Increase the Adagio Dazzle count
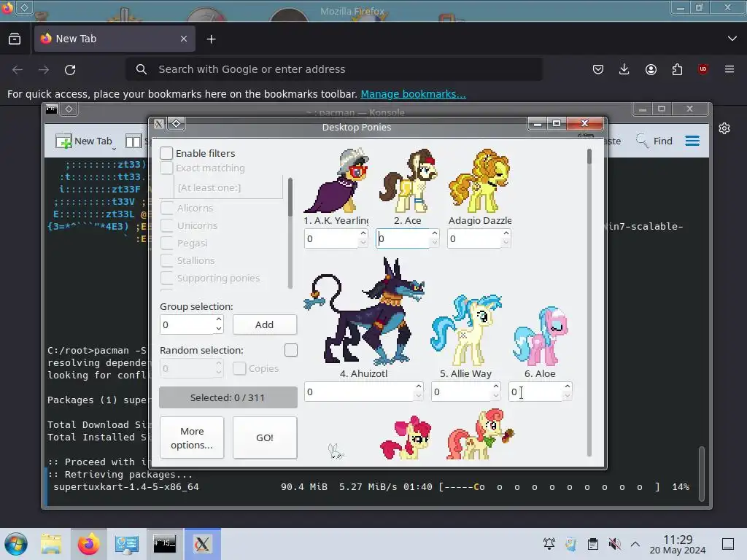The image size is (747, 560). pos(506,233)
